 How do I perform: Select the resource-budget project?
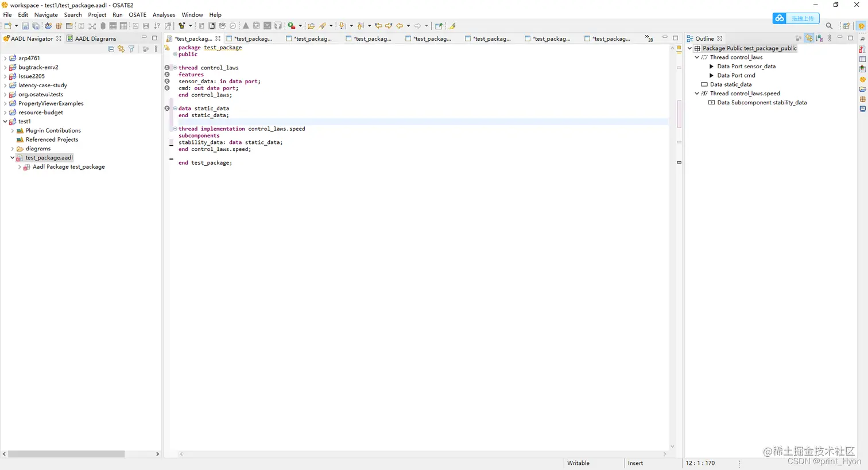(x=40, y=112)
